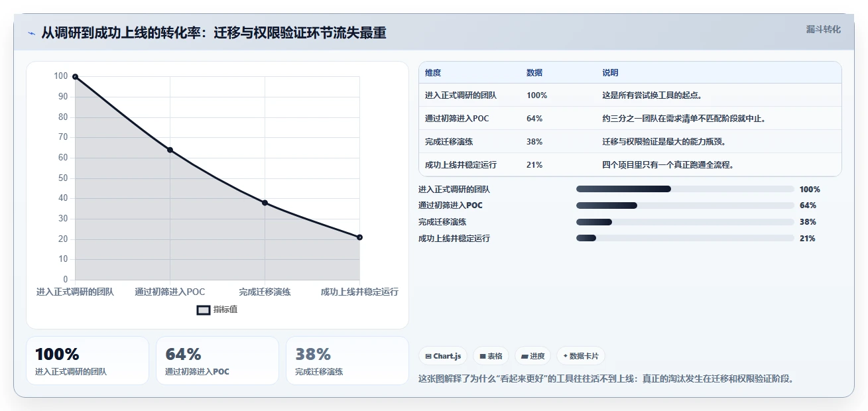The height and width of the screenshot is (411, 868).
Task: Click the chart point at value 64
Action: pos(170,150)
